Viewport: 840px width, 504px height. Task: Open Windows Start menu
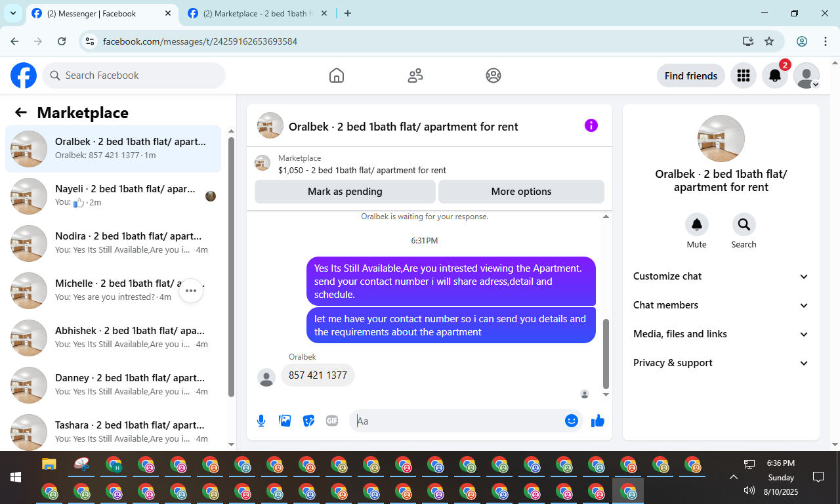15,477
